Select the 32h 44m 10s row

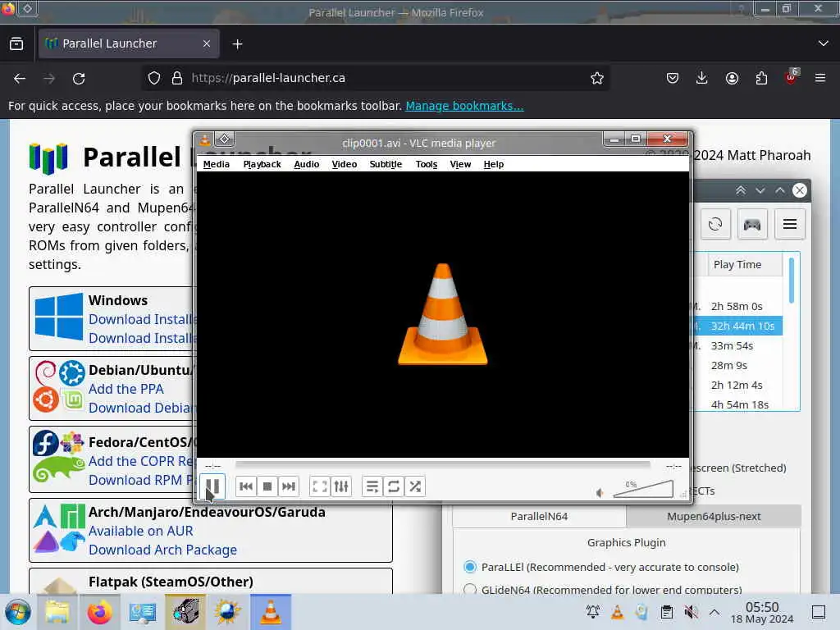coord(738,326)
